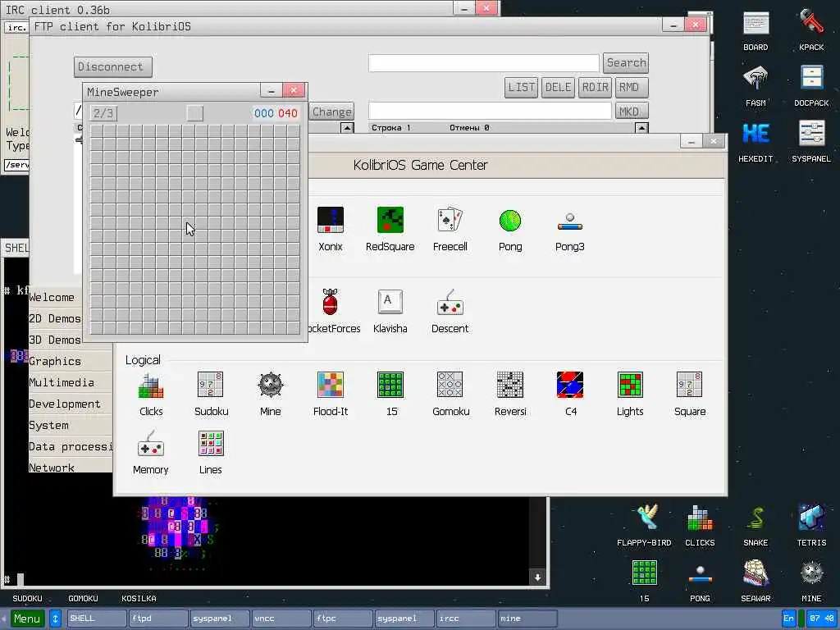
Task: Switch to SHELL taskbar item
Action: (x=97, y=619)
